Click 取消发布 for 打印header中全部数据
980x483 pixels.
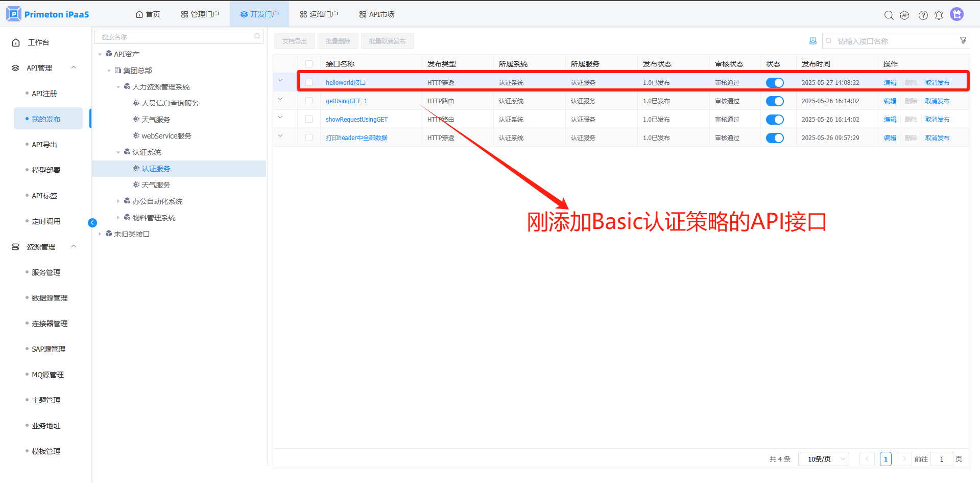point(937,138)
